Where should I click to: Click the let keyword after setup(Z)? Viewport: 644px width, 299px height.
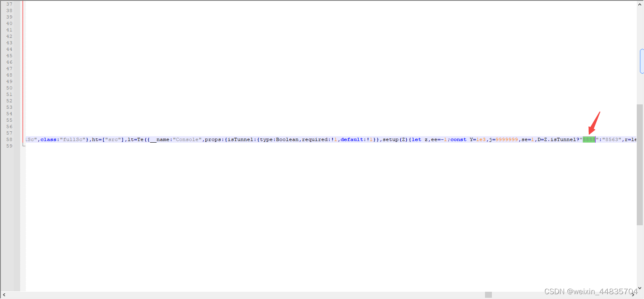[416, 139]
